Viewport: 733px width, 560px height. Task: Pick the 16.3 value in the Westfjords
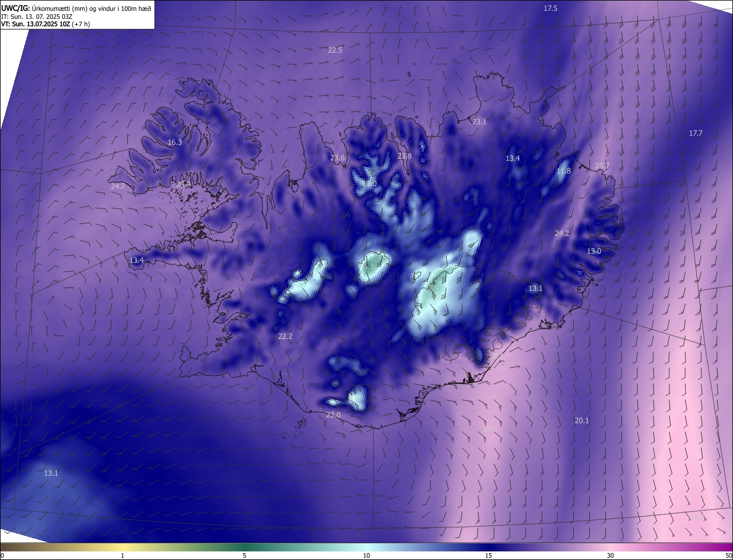pos(175,142)
